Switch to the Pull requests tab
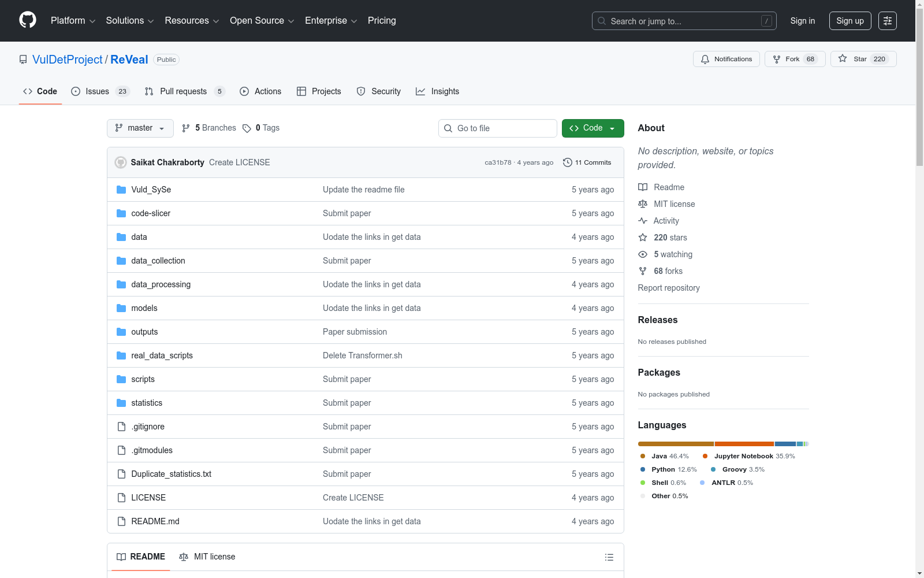This screenshot has height=578, width=924. coord(184,91)
